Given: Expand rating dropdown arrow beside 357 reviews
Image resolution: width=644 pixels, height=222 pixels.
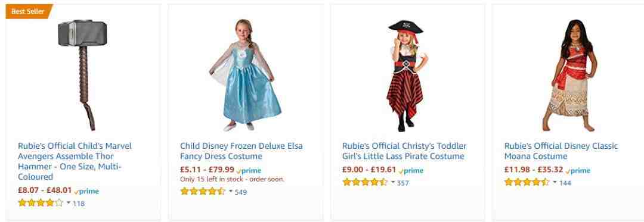Looking at the screenshot, I should click(392, 182).
